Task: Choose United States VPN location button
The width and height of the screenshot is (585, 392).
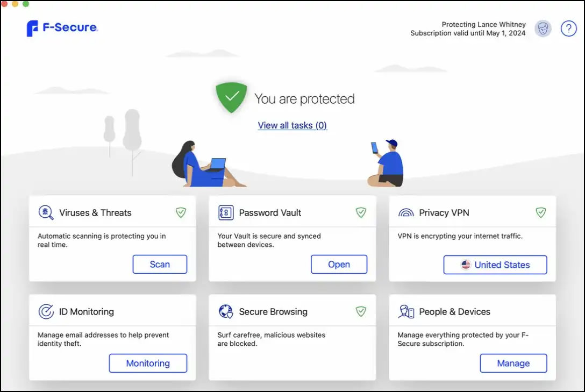Action: pos(495,265)
